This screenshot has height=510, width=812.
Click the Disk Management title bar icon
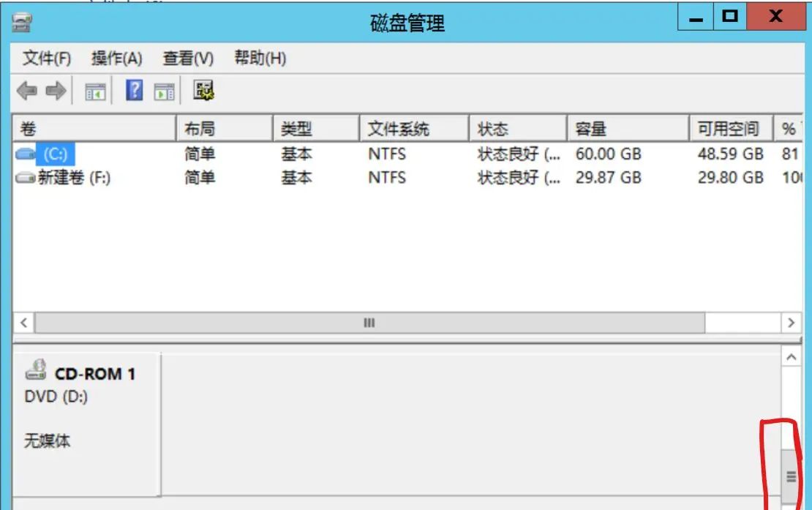click(22, 22)
